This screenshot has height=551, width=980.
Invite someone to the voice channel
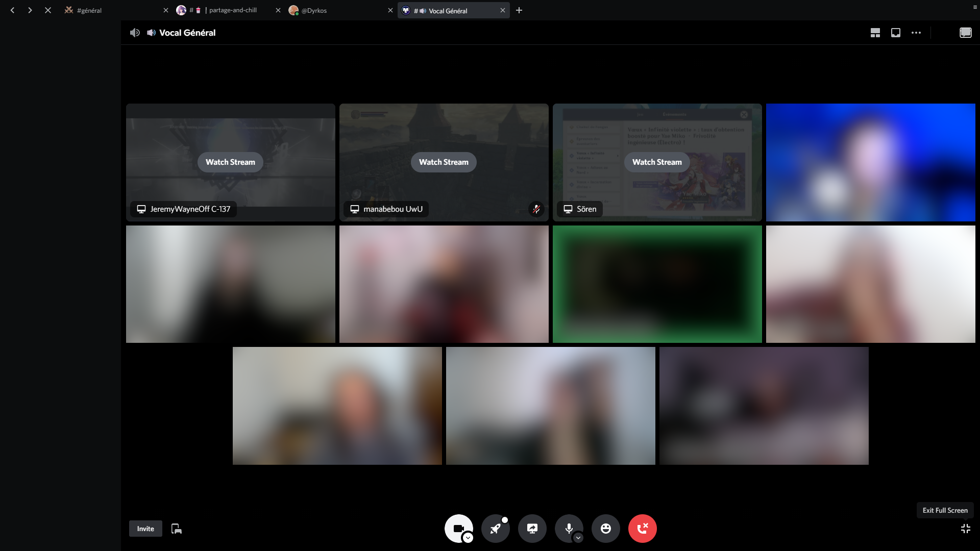click(145, 529)
